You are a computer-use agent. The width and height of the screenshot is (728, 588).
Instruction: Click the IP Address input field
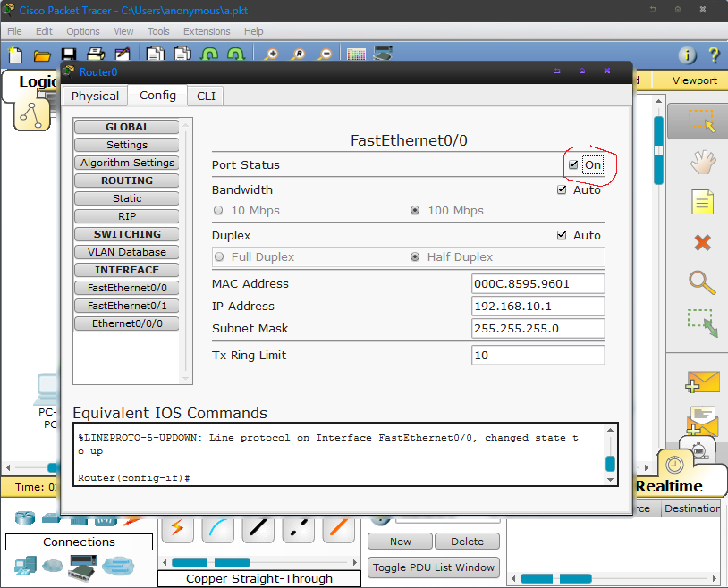(538, 307)
